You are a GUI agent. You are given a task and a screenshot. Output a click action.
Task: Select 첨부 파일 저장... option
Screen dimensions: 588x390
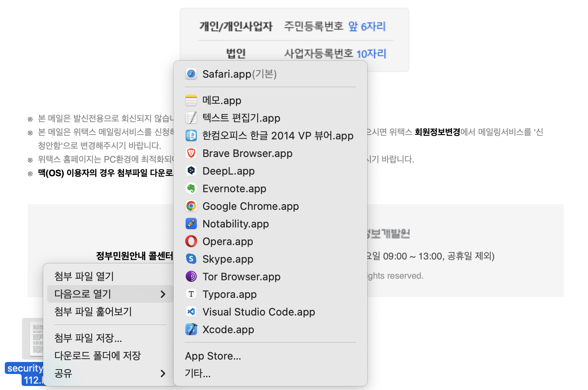110,338
